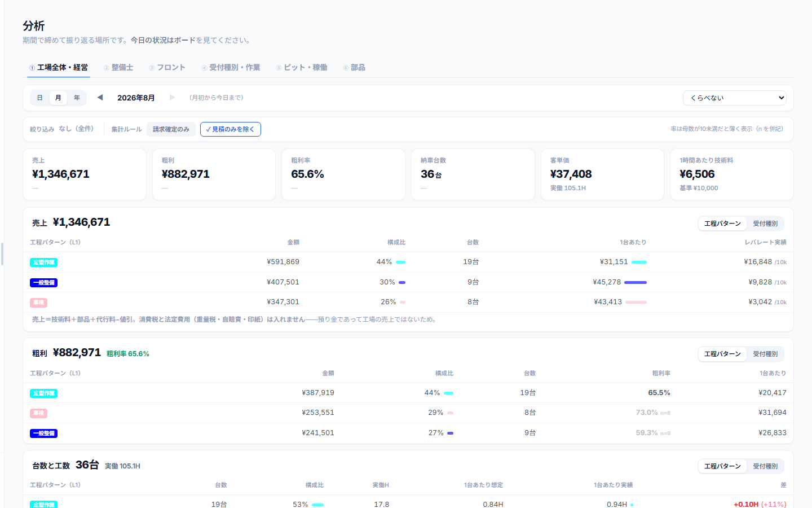This screenshot has height=508, width=812.
Task: Go to next month arrow
Action: click(172, 98)
